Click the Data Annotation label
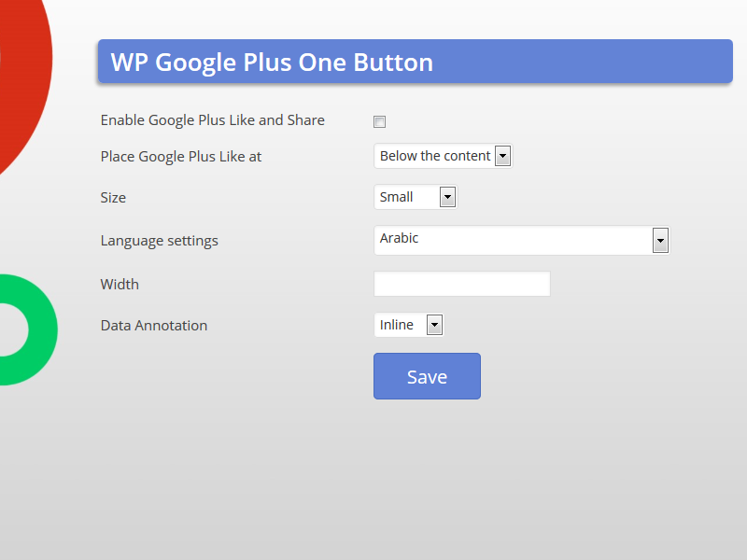747x560 pixels. click(154, 325)
